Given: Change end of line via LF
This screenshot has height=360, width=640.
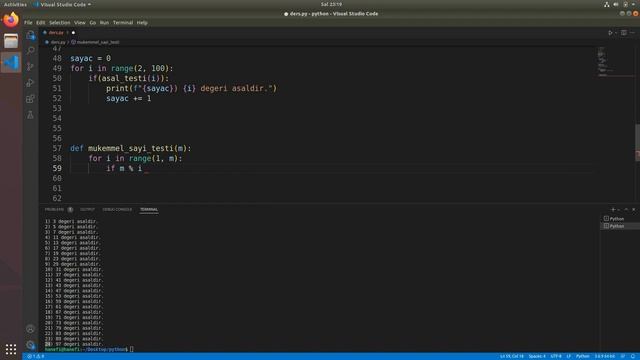Looking at the screenshot, I should [x=569, y=356].
